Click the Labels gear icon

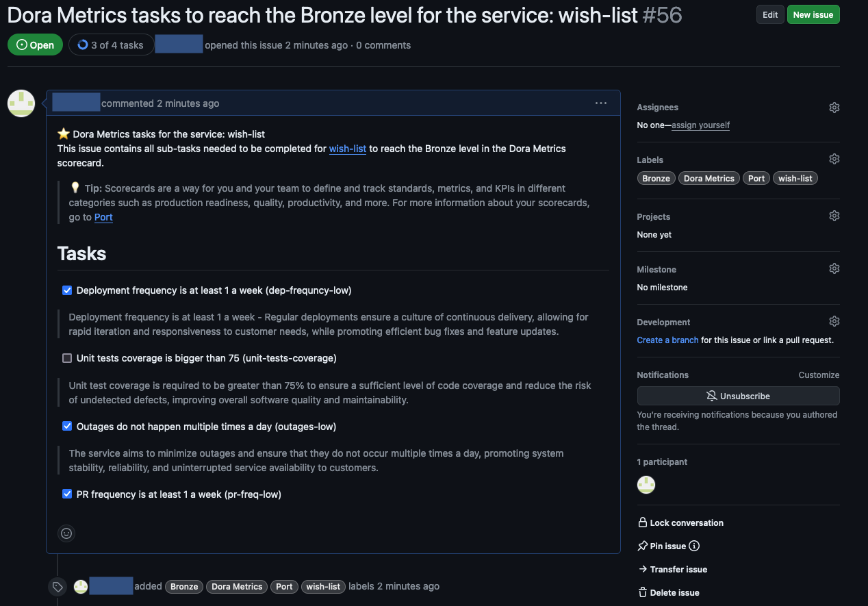click(x=834, y=159)
